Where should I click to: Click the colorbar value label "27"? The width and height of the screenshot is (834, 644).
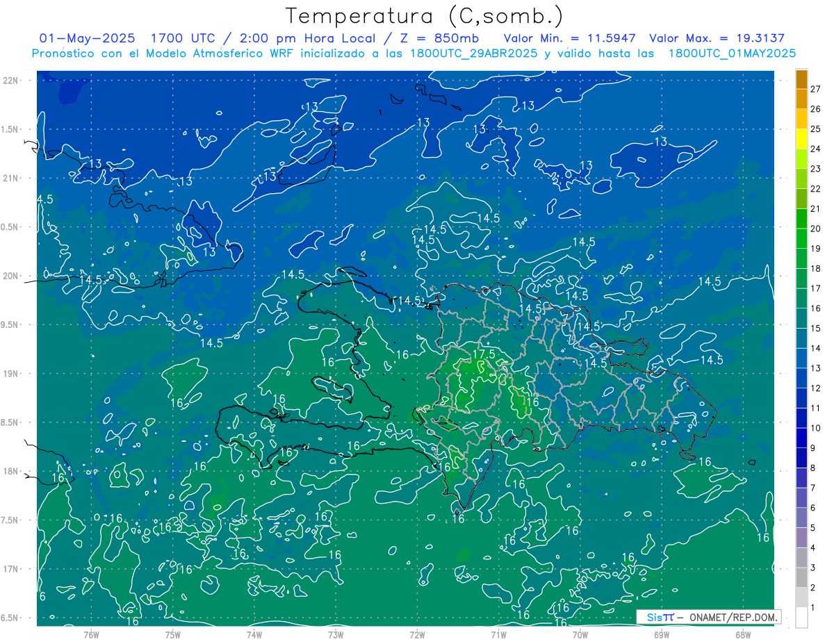point(816,89)
